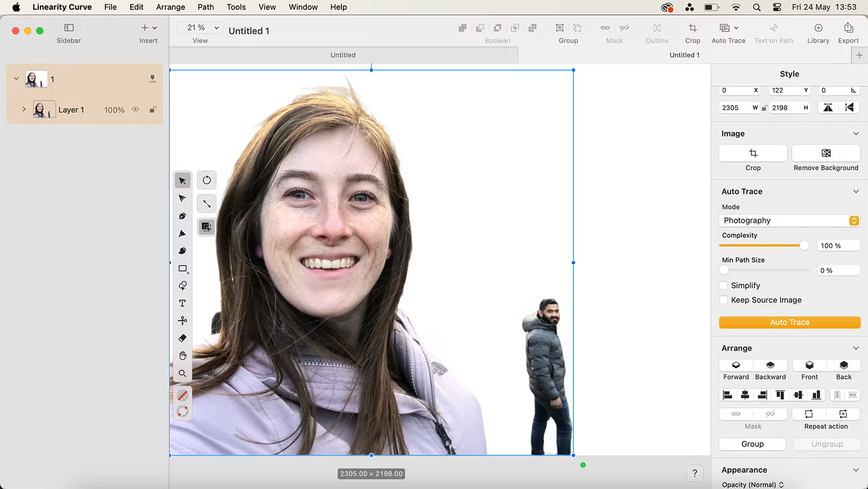868x489 pixels.
Task: Open the zoom percentage View dropdown
Action: coord(200,28)
